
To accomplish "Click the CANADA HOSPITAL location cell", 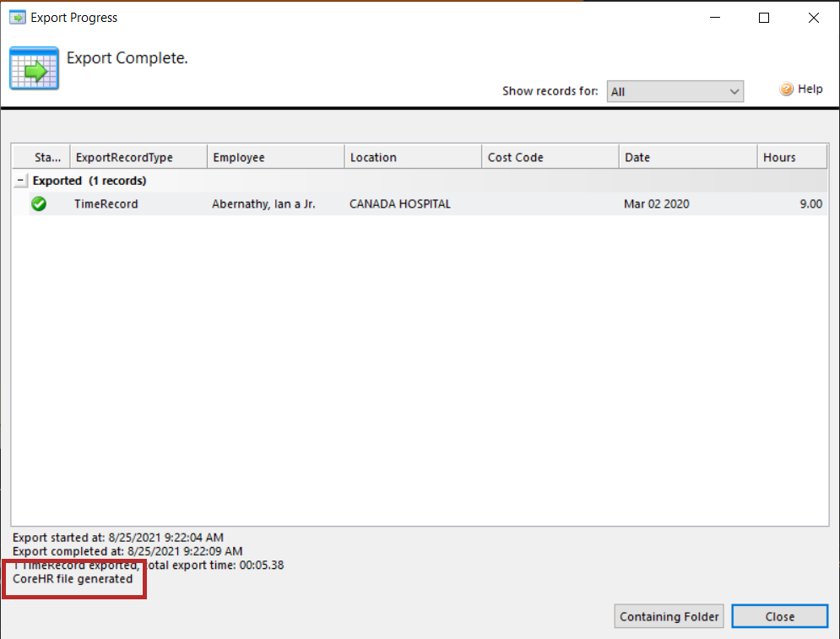I will click(400, 203).
